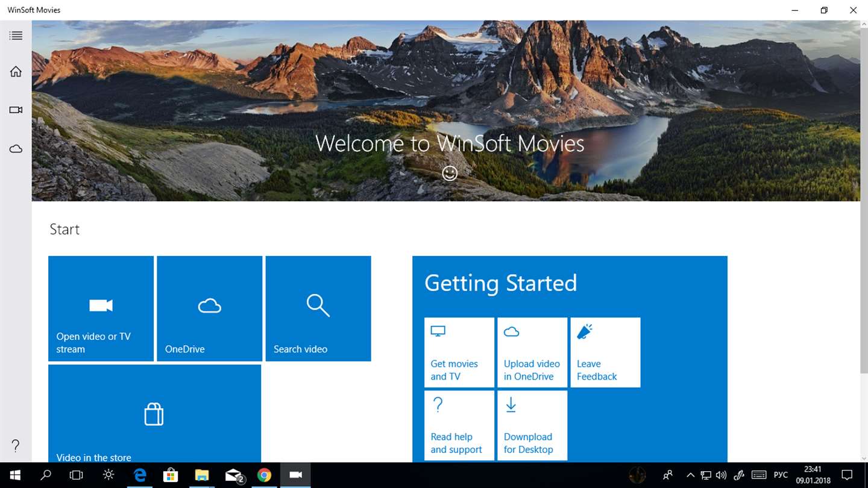
Task: Open the Video in the store tile
Action: tap(154, 413)
